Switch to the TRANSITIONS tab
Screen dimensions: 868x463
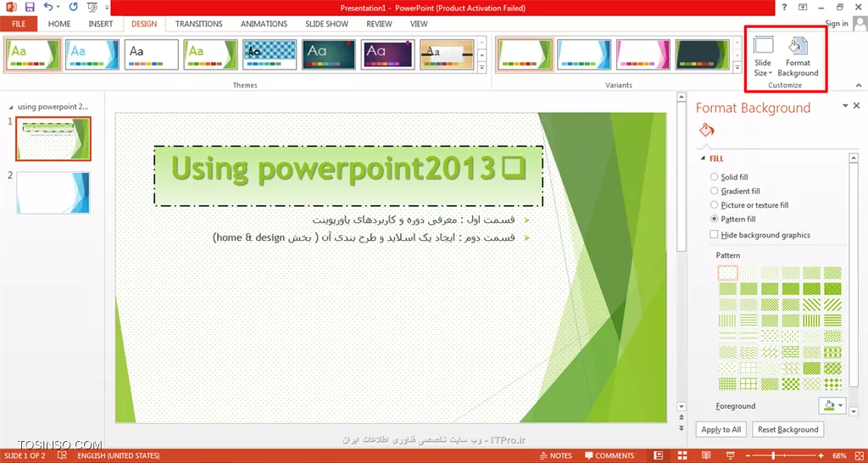[x=198, y=24]
